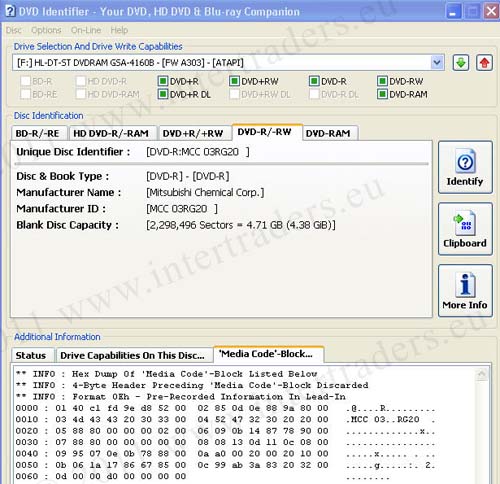The height and width of the screenshot is (484, 500).
Task: Click the red up arrow drive button
Action: 484,63
